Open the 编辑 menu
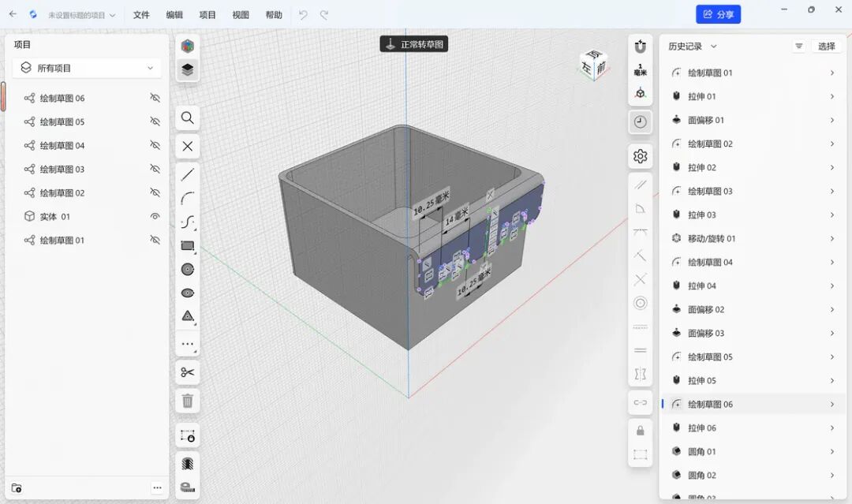This screenshot has width=852, height=504. tap(174, 15)
